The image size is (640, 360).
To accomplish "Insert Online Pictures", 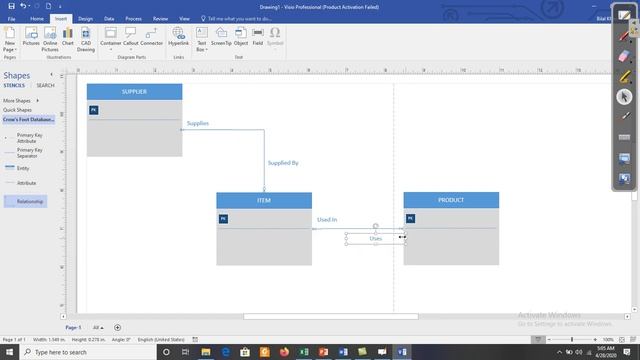I will pyautogui.click(x=50, y=39).
